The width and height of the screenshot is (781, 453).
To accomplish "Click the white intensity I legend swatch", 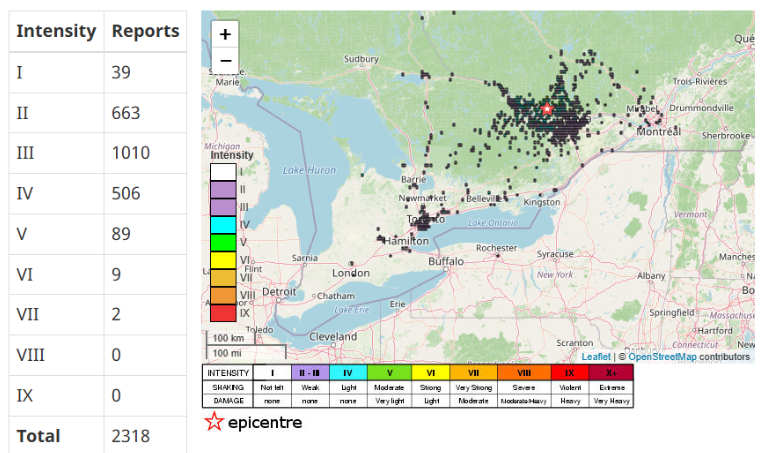I will click(222, 172).
